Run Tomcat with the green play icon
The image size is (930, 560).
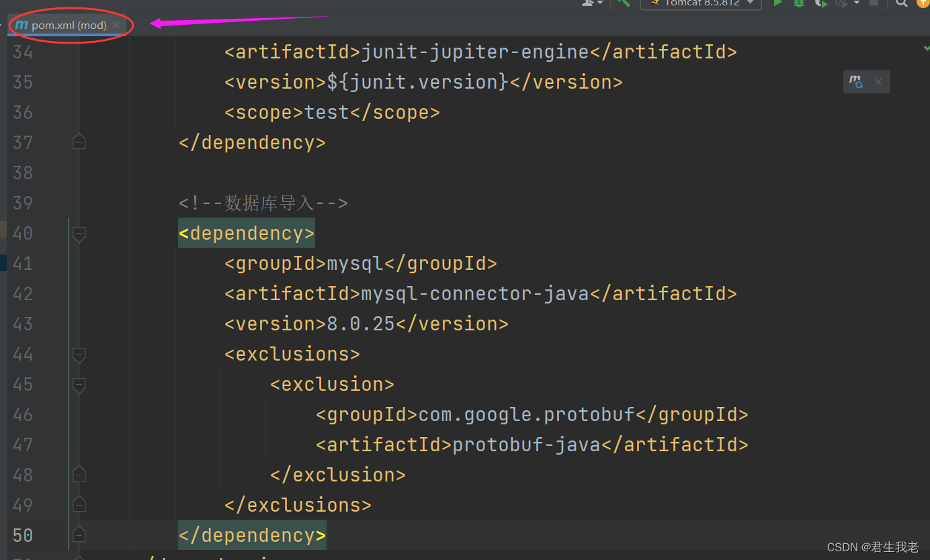coord(778,3)
